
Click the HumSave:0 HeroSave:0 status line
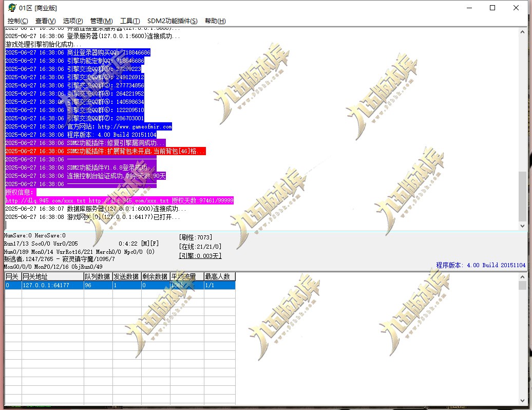point(35,235)
